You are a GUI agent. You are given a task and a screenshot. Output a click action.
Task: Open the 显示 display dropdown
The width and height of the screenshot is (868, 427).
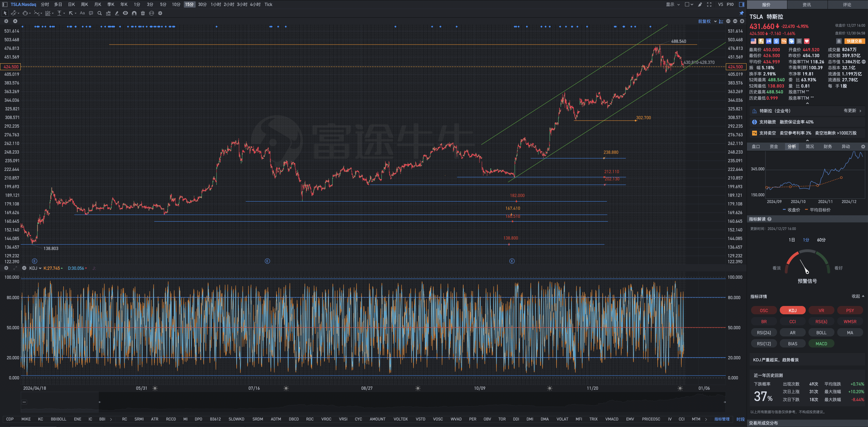[673, 4]
